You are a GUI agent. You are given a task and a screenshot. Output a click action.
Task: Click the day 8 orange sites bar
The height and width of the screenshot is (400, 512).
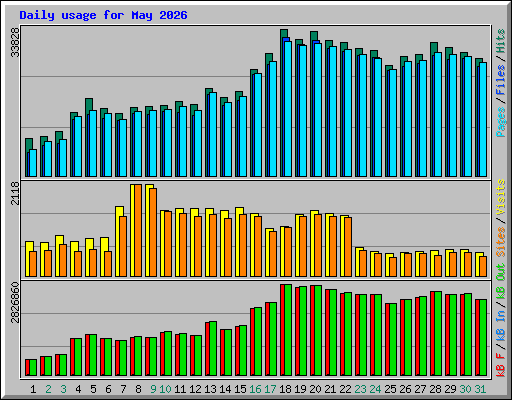click(138, 230)
